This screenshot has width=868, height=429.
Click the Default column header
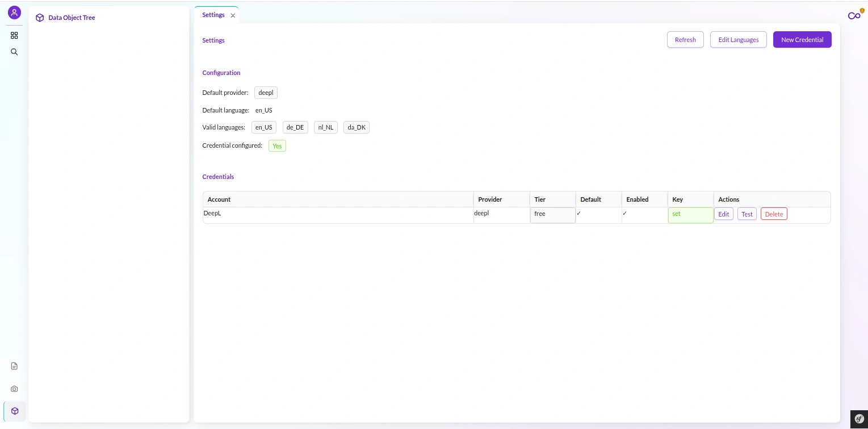[x=599, y=199]
